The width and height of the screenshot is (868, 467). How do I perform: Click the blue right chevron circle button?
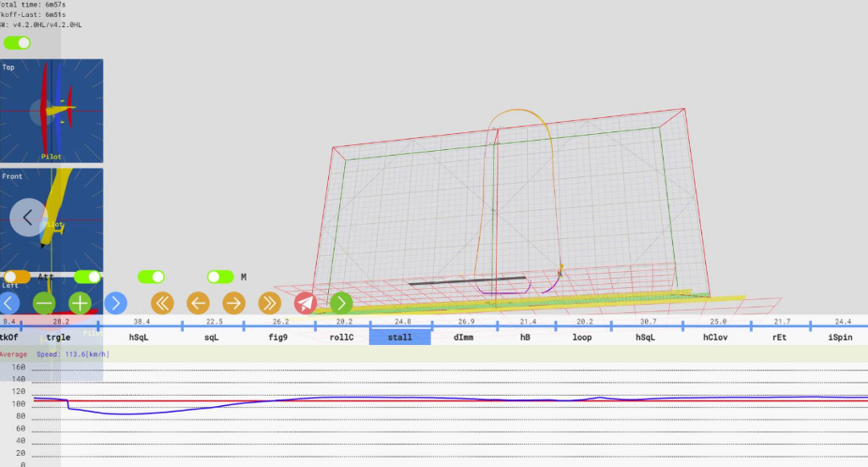tap(115, 303)
